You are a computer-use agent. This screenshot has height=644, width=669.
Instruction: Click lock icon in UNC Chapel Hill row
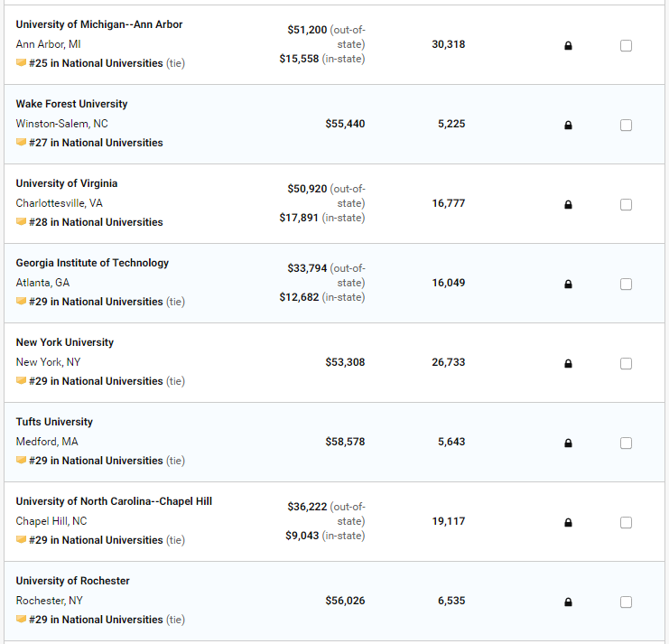[568, 522]
